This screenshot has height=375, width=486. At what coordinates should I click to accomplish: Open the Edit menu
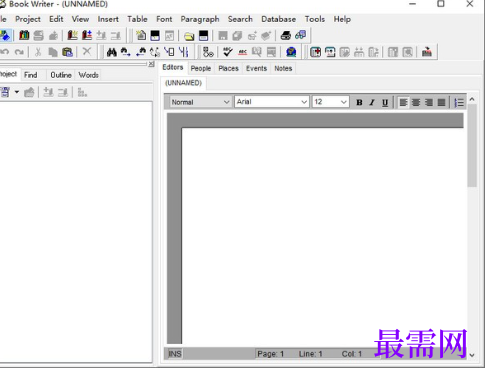[x=56, y=19]
